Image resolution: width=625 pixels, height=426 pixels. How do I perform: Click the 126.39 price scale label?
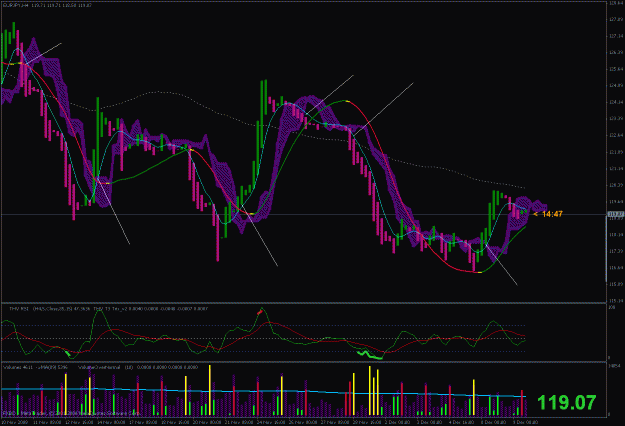click(x=616, y=52)
